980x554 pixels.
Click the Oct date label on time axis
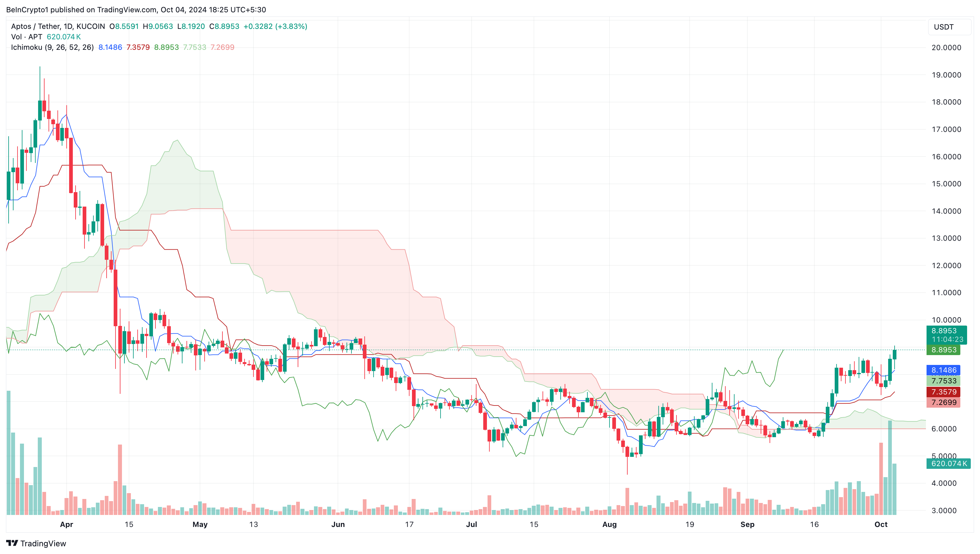880,524
